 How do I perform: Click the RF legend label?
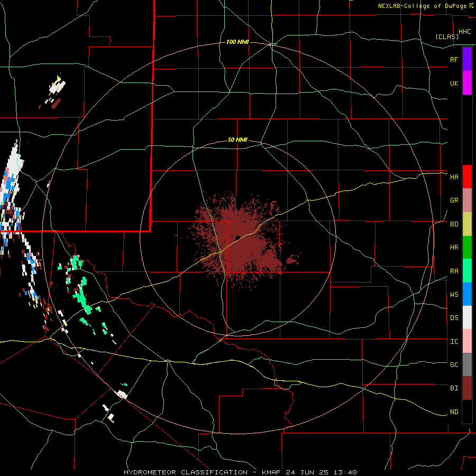[x=454, y=59]
